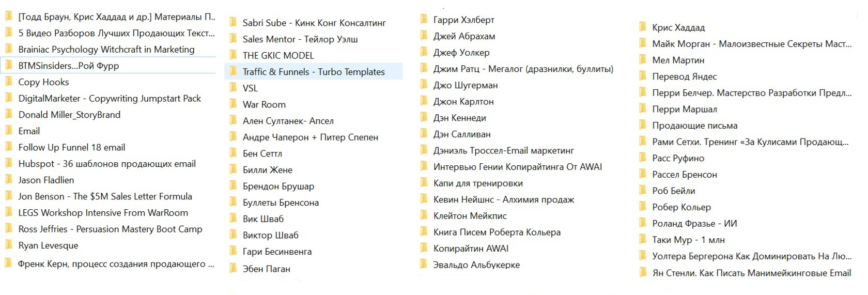
Task: Click the folder icon beside Джон Карлтон
Action: point(424,101)
